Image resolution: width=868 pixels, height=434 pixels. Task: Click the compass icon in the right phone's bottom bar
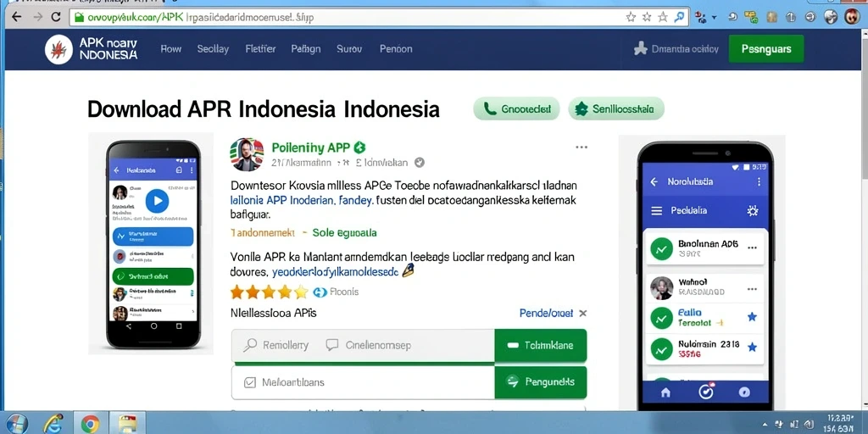[744, 392]
